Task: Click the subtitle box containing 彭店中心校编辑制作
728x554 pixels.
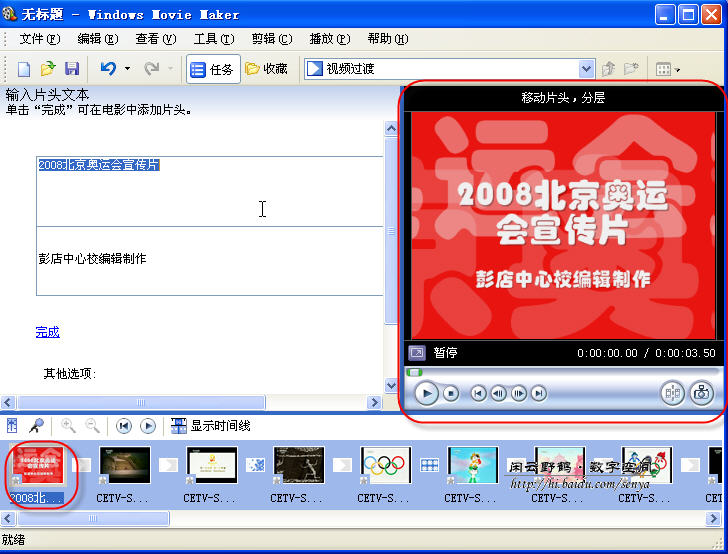Action: [x=209, y=261]
